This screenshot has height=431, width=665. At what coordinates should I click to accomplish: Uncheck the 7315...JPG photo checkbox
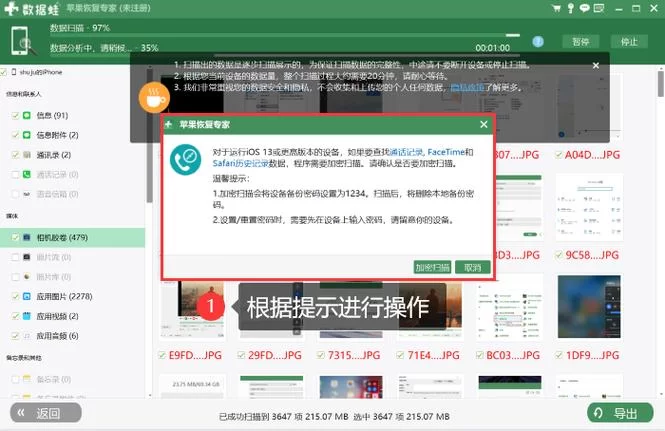pyautogui.click(x=321, y=355)
